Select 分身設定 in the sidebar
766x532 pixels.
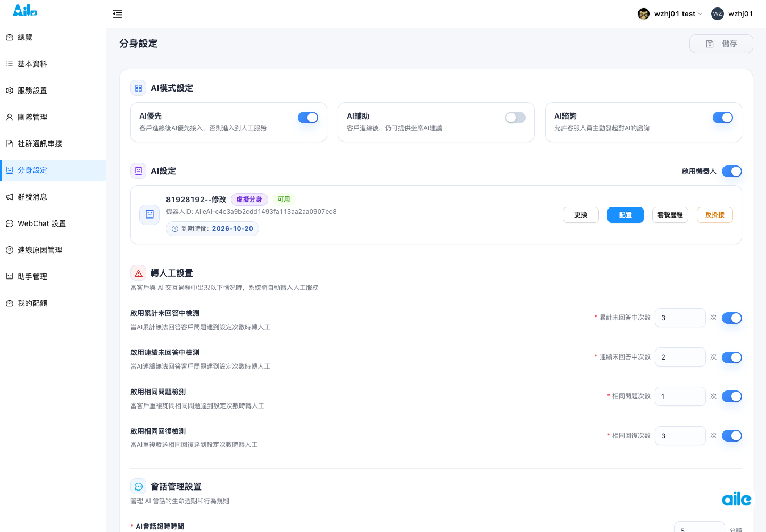[x=53, y=170]
